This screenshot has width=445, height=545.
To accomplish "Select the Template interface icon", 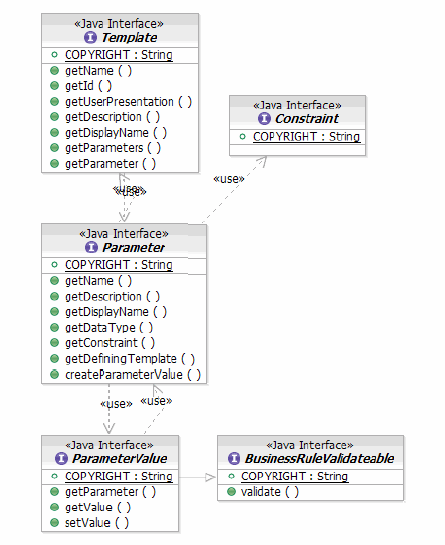I will (x=90, y=37).
